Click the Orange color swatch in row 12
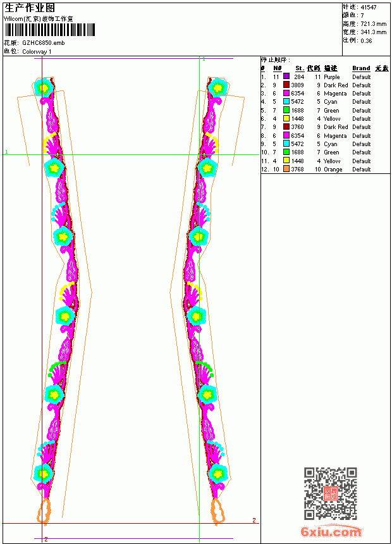 pyautogui.click(x=286, y=169)
